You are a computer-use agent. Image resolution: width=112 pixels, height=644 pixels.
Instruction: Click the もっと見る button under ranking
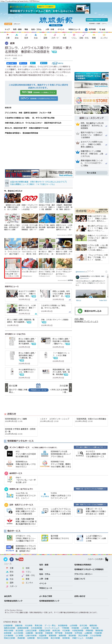[x=91, y=173]
